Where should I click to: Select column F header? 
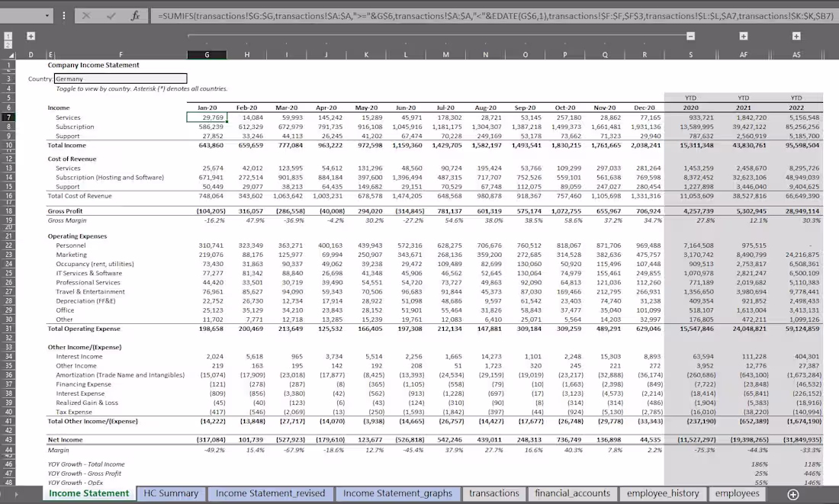[121, 55]
